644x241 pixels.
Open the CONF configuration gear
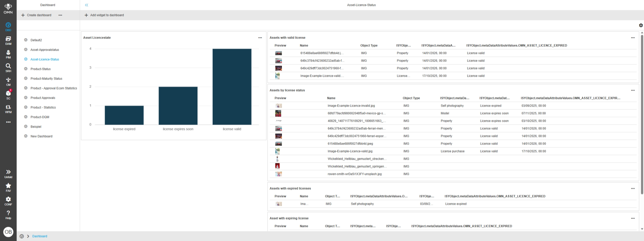(x=8, y=201)
